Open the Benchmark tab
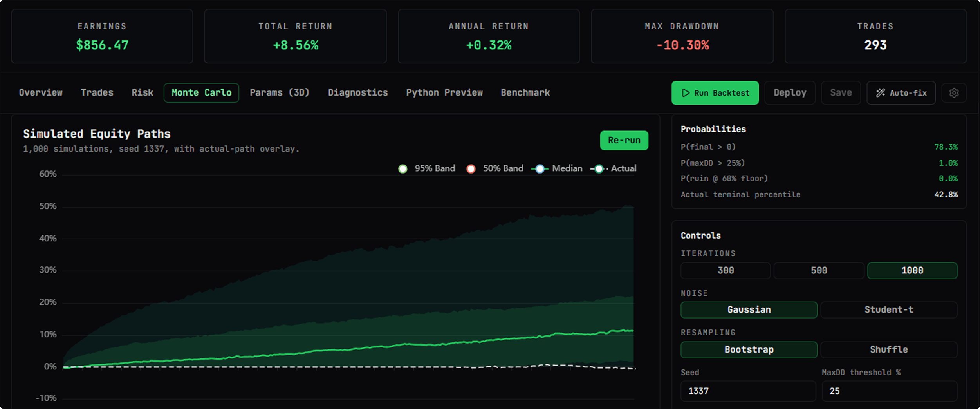The height and width of the screenshot is (409, 980). tap(525, 93)
